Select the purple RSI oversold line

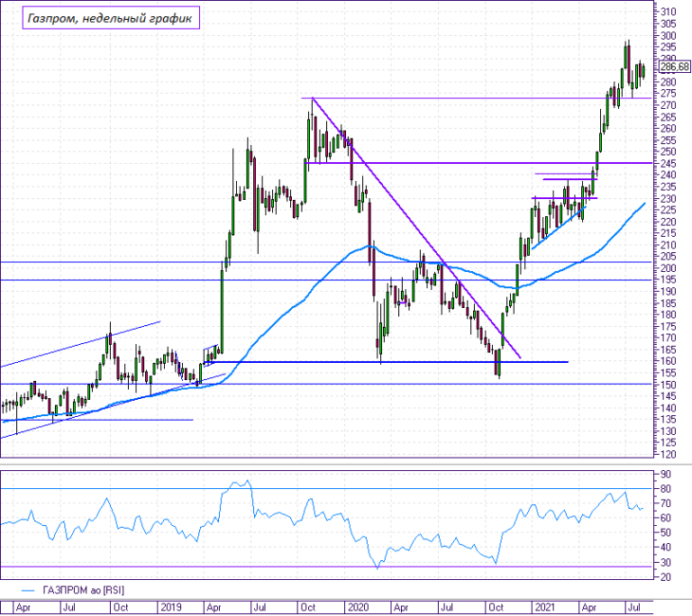[x=326, y=567]
